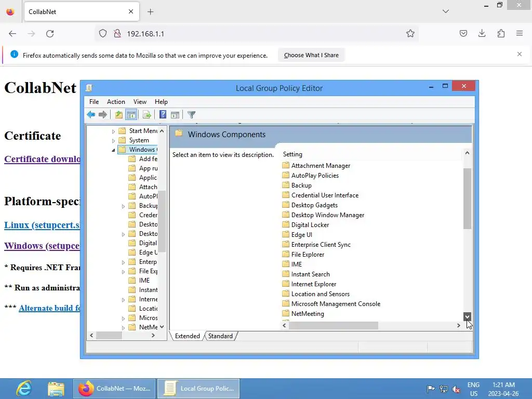This screenshot has width=532, height=399.
Task: Expand the Internet Explorer tree node
Action: 123,300
